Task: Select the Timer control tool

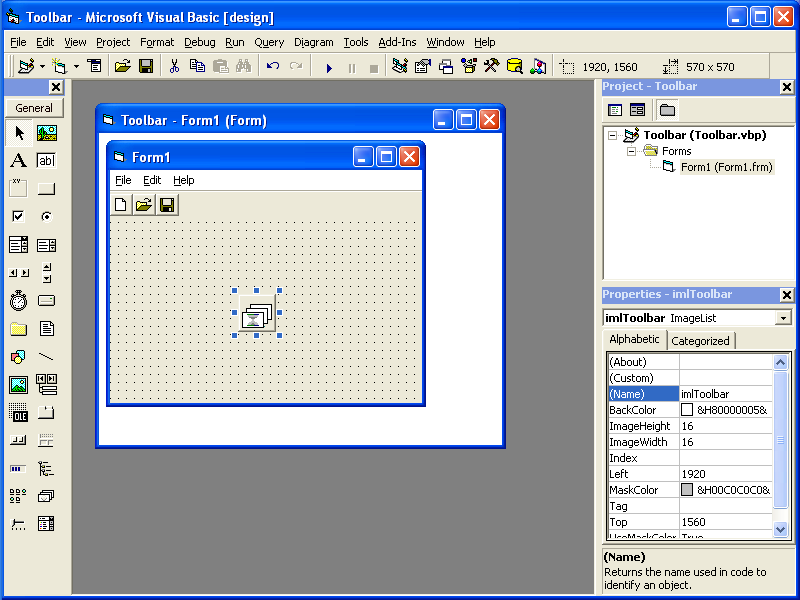Action: tap(19, 301)
